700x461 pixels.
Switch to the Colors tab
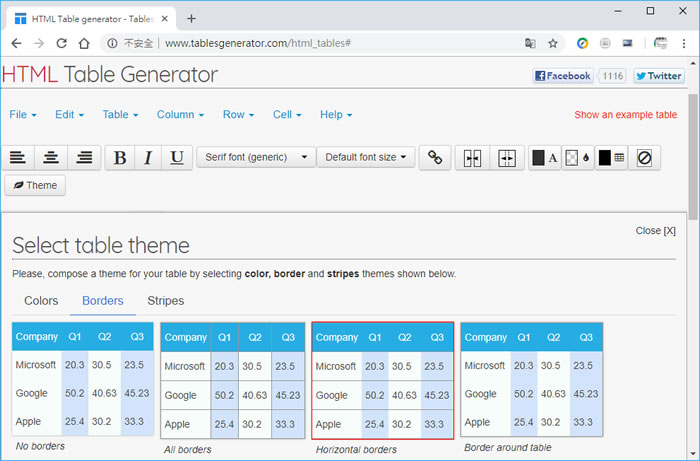point(41,301)
